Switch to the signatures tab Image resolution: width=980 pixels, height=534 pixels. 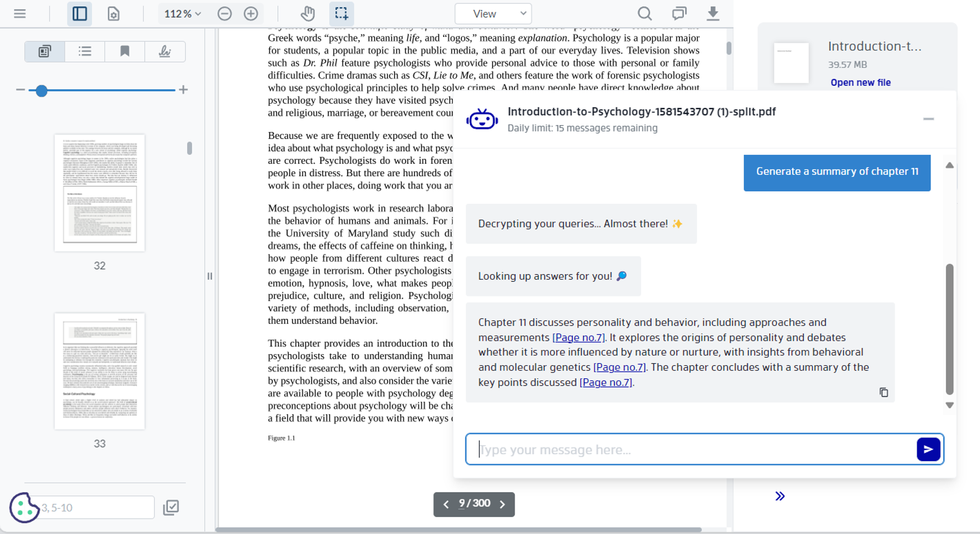point(165,52)
